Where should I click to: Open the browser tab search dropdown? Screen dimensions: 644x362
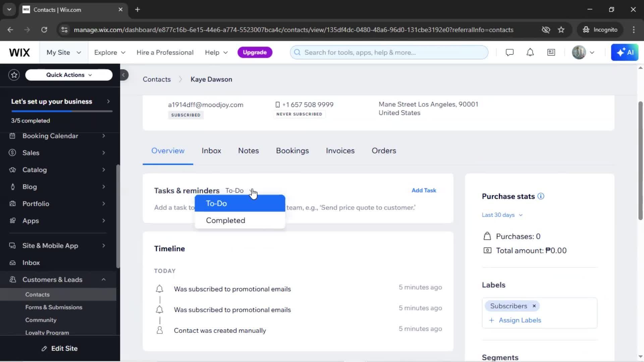(9, 9)
